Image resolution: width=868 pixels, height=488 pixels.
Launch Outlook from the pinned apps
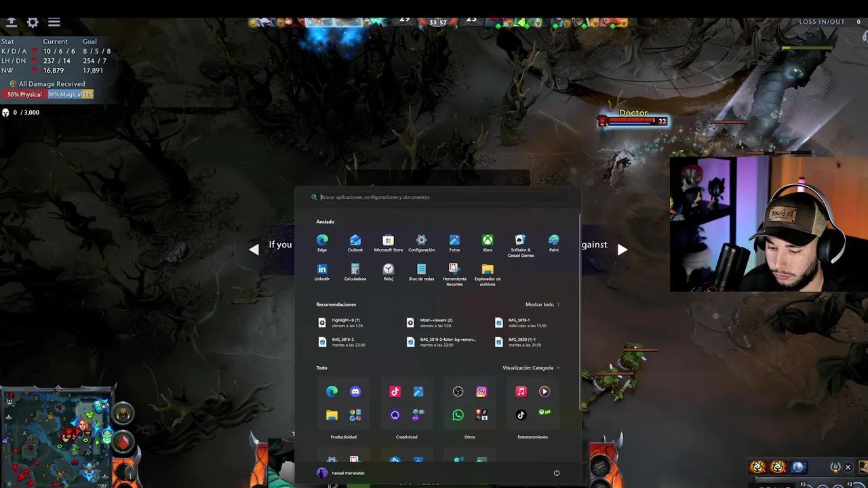pyautogui.click(x=355, y=243)
